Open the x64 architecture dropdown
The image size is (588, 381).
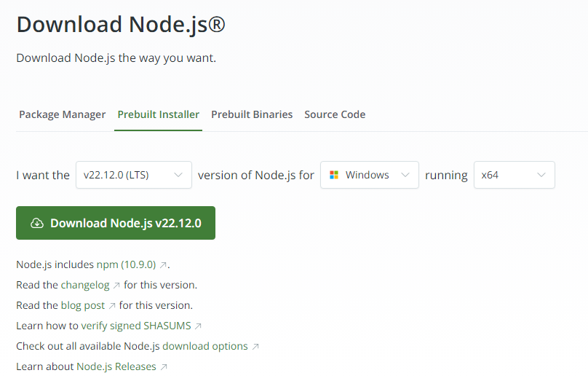pyautogui.click(x=514, y=175)
